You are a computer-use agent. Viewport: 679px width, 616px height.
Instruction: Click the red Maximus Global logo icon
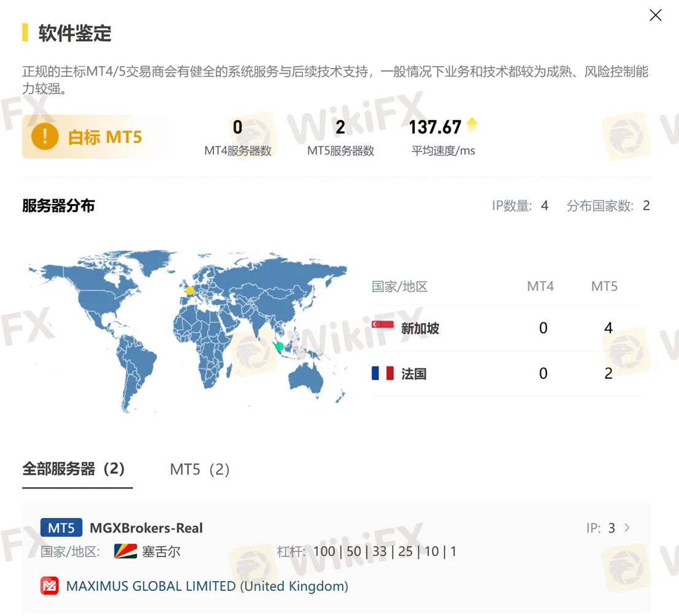coord(50,586)
